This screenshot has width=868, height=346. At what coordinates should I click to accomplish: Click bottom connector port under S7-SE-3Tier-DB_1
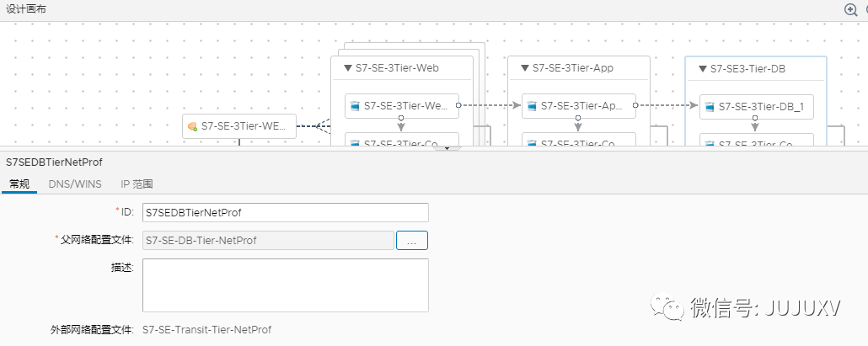tap(756, 119)
